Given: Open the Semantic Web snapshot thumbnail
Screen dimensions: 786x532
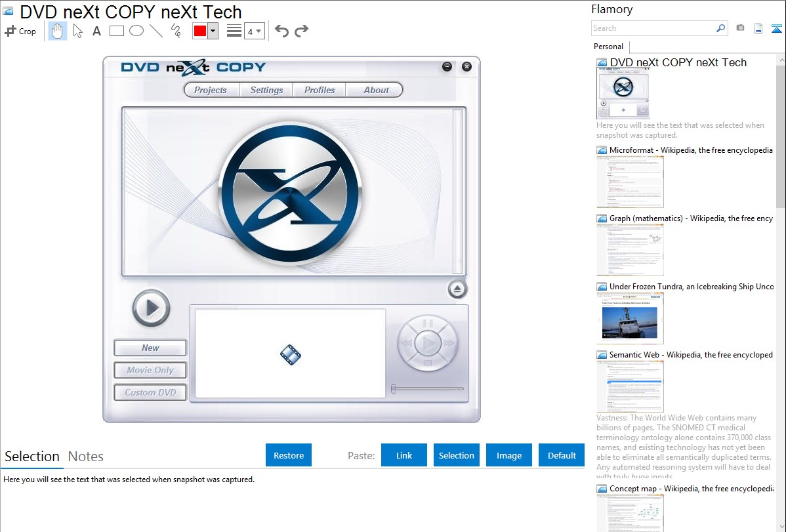Looking at the screenshot, I should (x=630, y=386).
